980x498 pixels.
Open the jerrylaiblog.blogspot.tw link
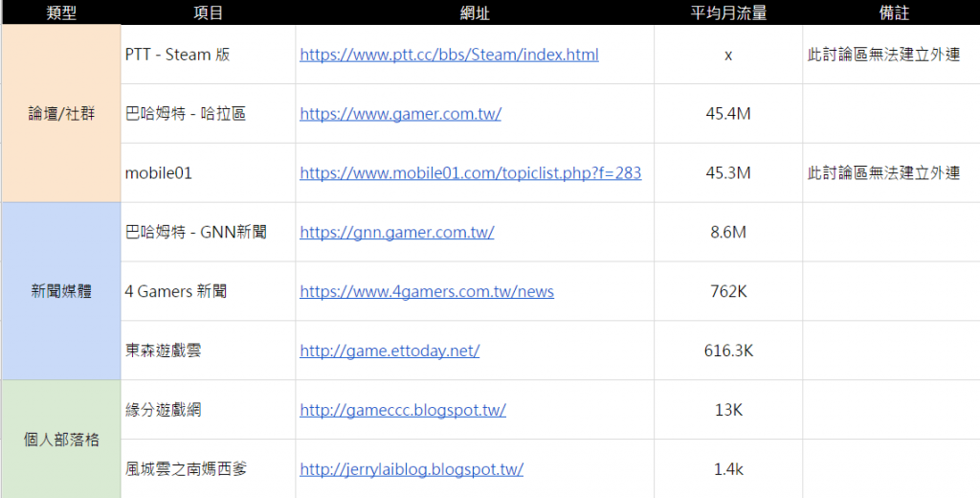[411, 469]
